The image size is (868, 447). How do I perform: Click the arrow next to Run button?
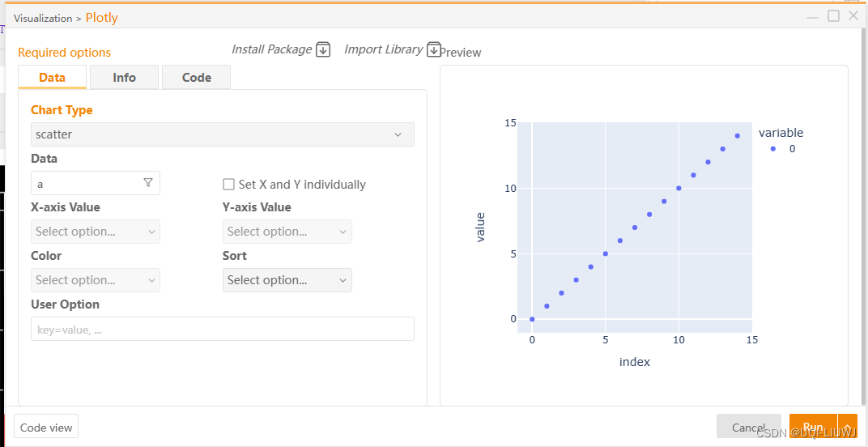tap(848, 427)
